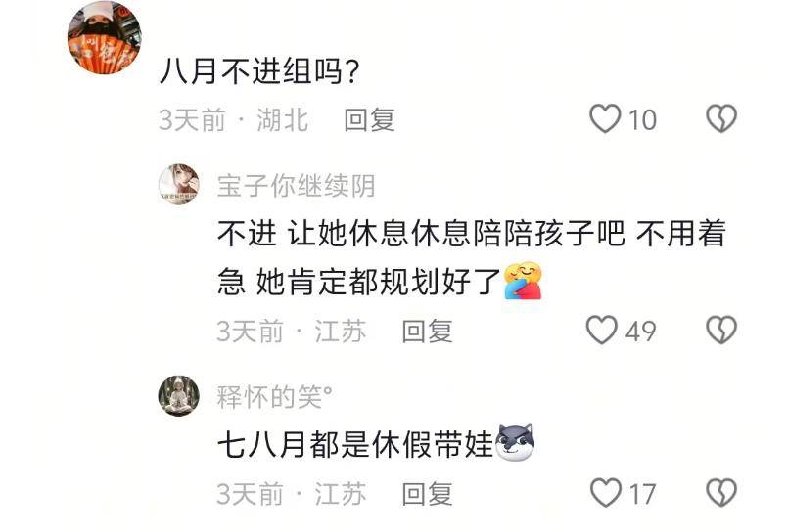787x532 pixels.
Task: Open 宝子你继续阴's profile avatar
Action: click(x=179, y=185)
